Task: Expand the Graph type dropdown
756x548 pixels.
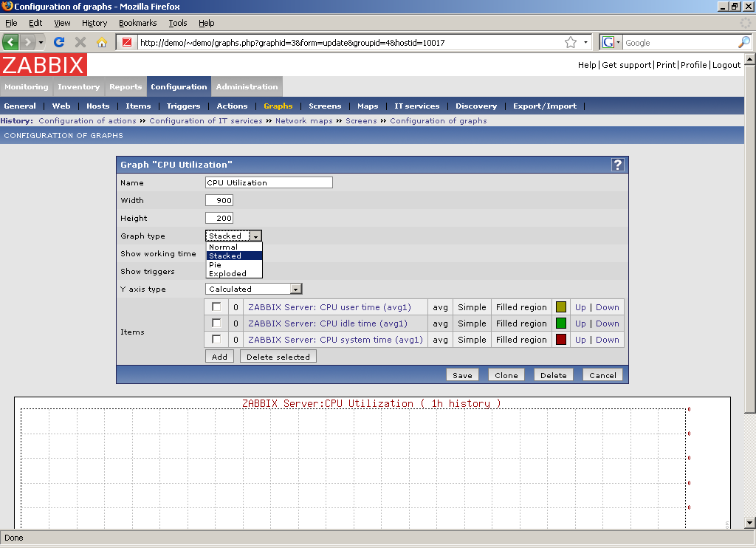Action: 256,236
